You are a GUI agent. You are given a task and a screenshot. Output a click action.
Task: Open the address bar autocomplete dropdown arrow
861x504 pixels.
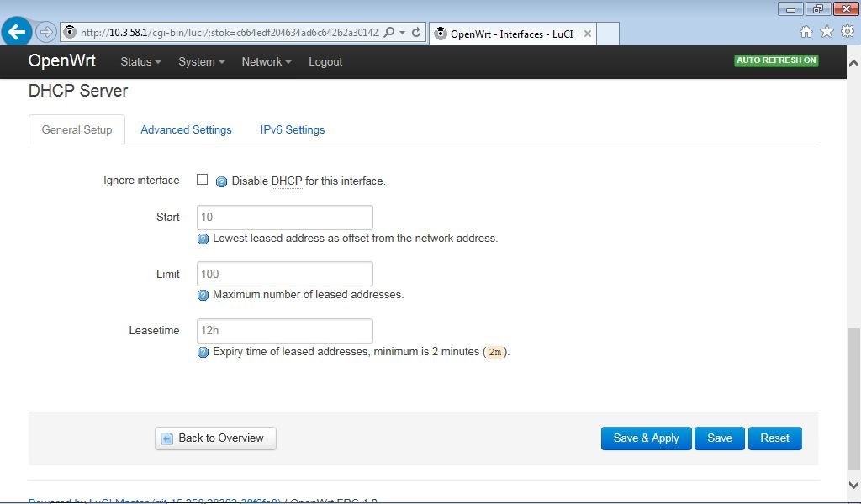pyautogui.click(x=403, y=33)
